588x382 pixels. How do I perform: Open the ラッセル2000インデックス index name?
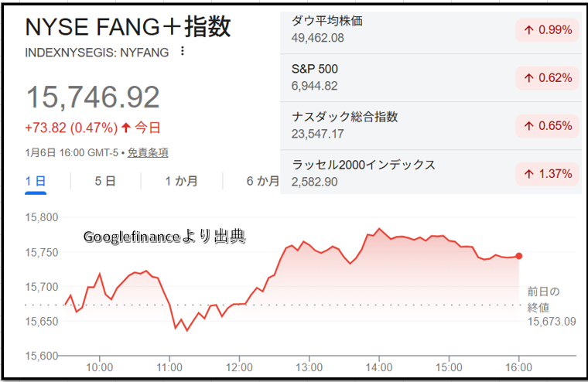tap(364, 165)
